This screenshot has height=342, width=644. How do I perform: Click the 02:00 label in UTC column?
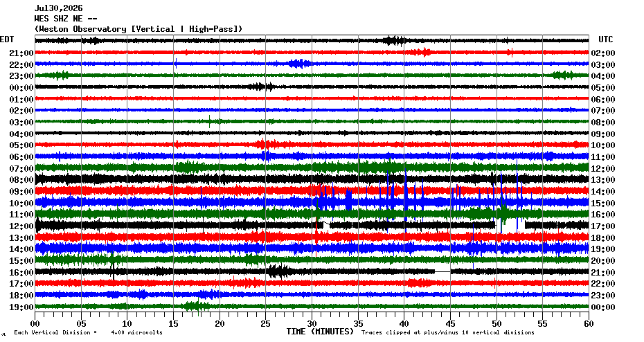(x=603, y=53)
